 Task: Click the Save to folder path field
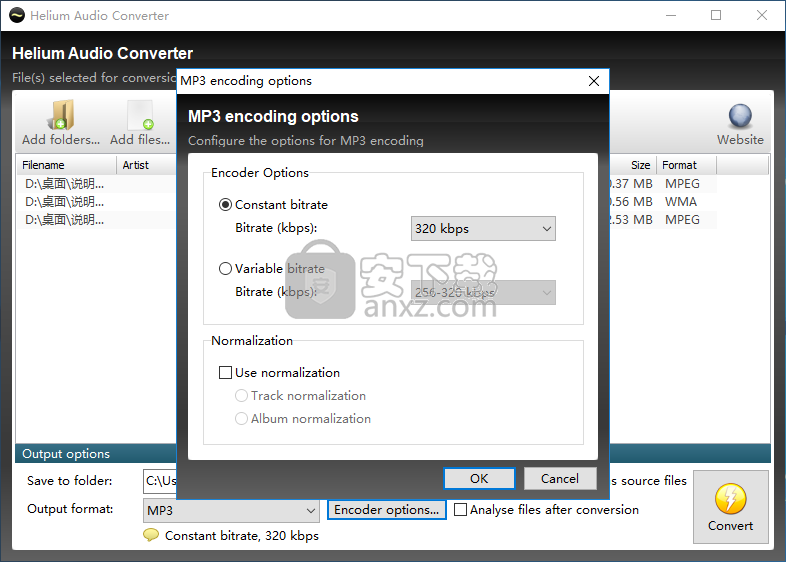[160, 481]
